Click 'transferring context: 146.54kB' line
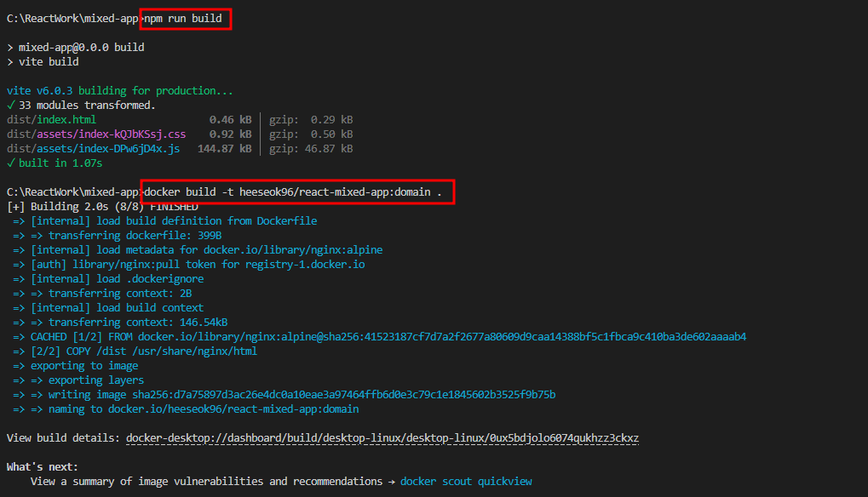Viewport: 868px width, 497px height. [120, 322]
